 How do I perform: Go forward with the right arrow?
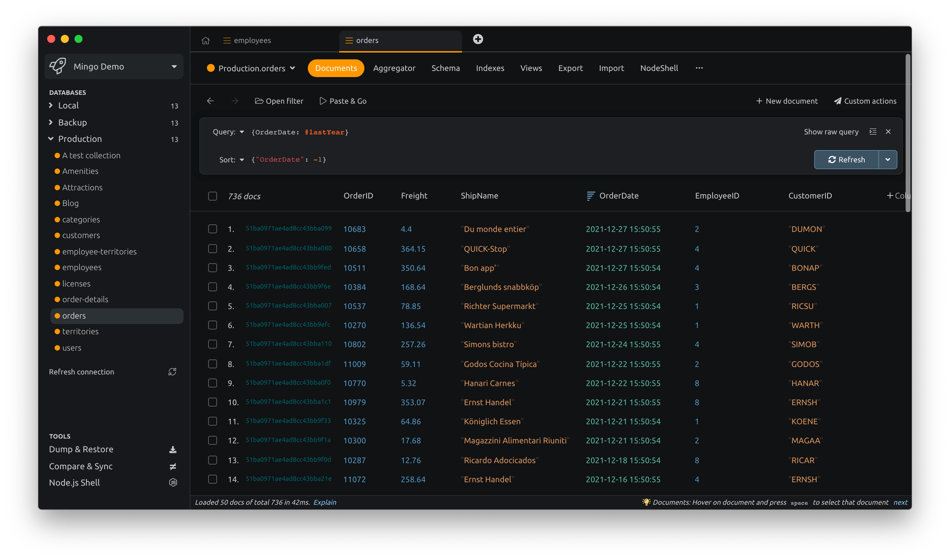click(234, 101)
